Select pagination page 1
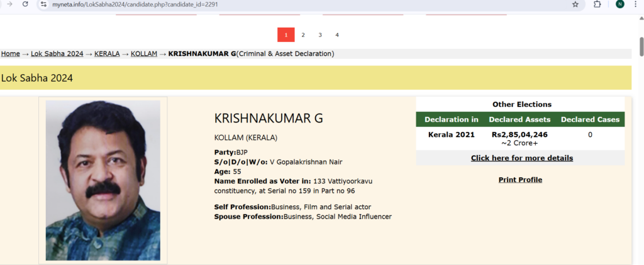Viewport: 644px width, 265px height. (286, 35)
